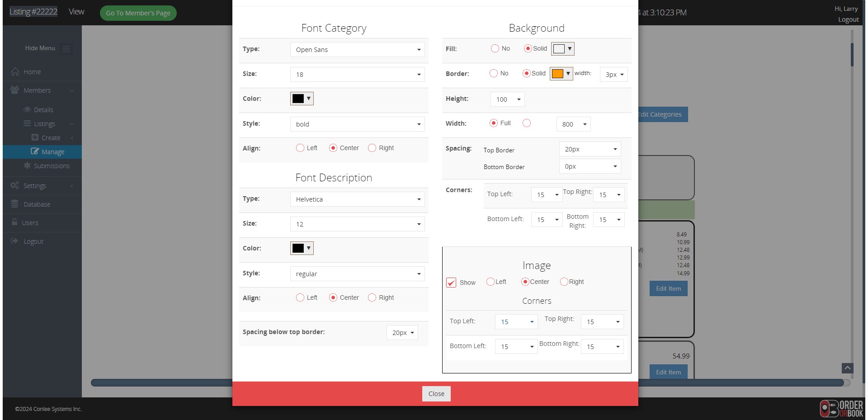Open Home in the sidebar menu
The image size is (868, 420).
[42, 72]
